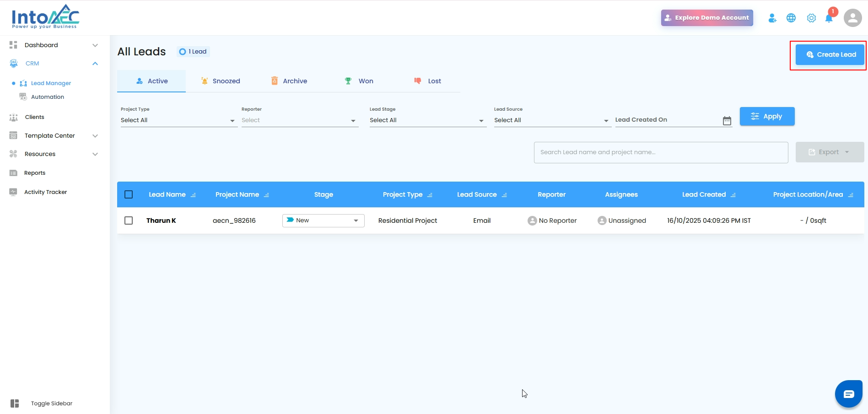The width and height of the screenshot is (868, 414).
Task: Open the notifications bell
Action: [829, 18]
